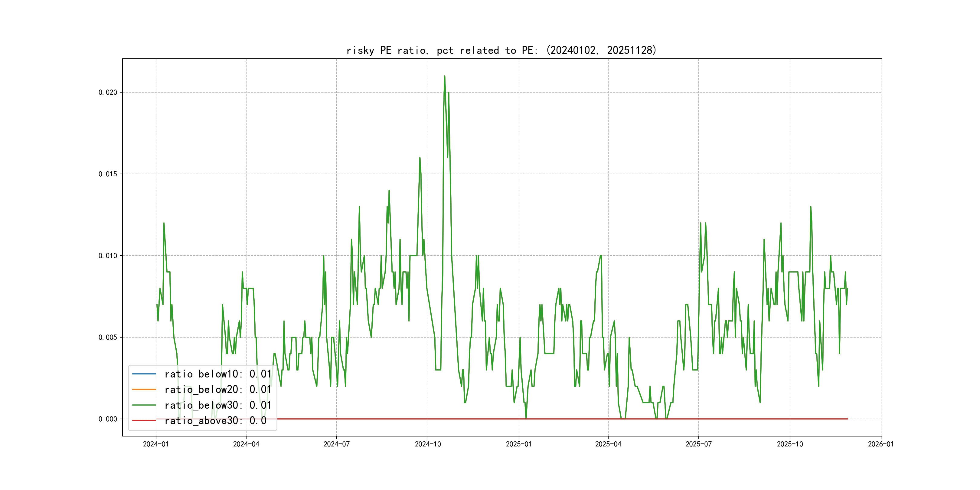Select the ratio_below20: 0.01 legend label

[x=217, y=390]
